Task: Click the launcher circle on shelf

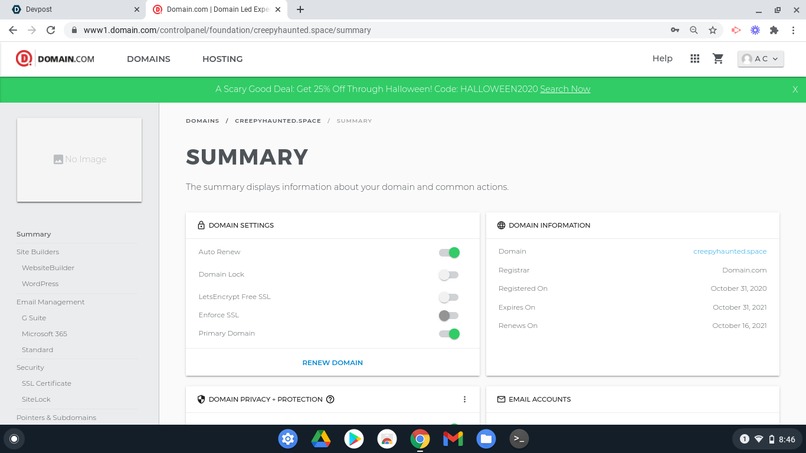Action: point(14,439)
